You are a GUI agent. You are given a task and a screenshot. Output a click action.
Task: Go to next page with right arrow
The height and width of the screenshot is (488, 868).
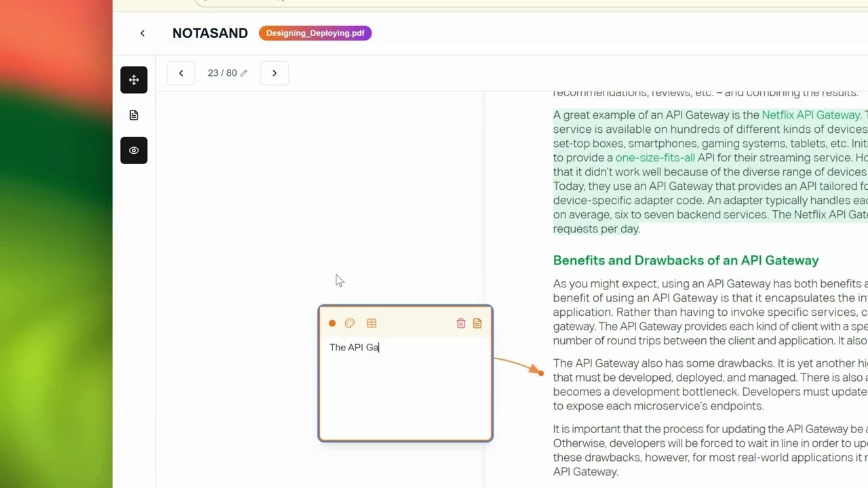pos(275,73)
